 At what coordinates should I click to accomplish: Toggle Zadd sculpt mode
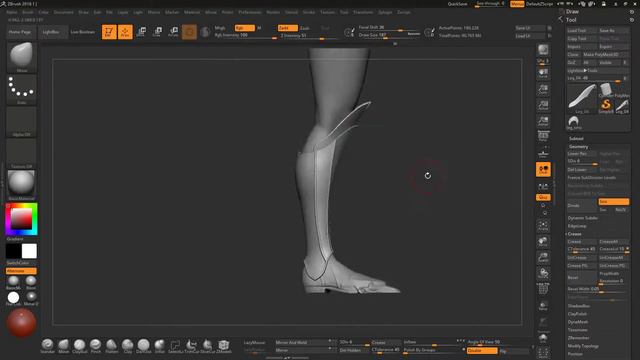click(287, 28)
